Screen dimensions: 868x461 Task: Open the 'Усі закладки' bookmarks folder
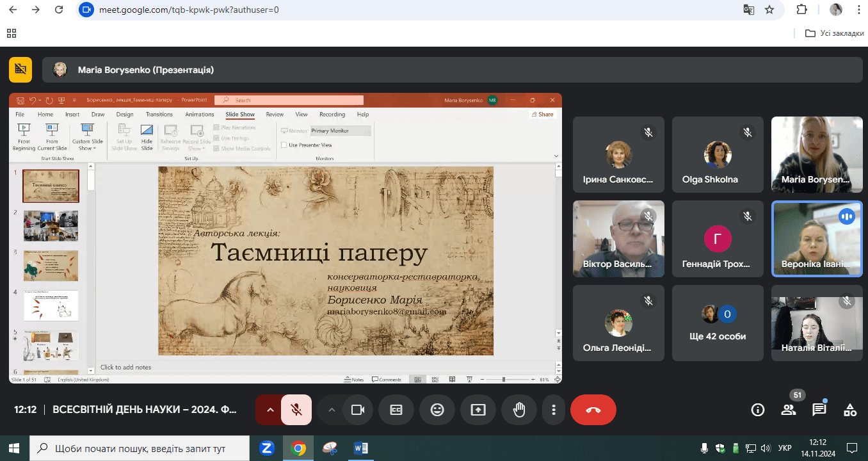(835, 33)
